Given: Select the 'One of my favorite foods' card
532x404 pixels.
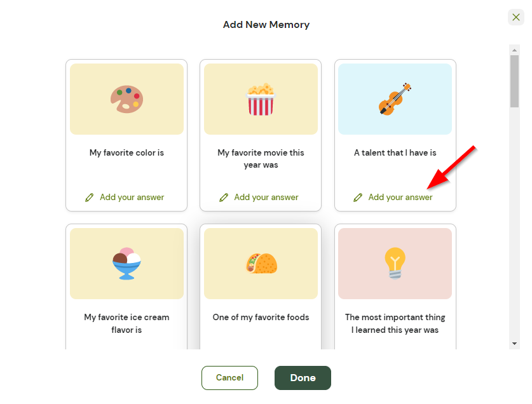Looking at the screenshot, I should coord(261,286).
